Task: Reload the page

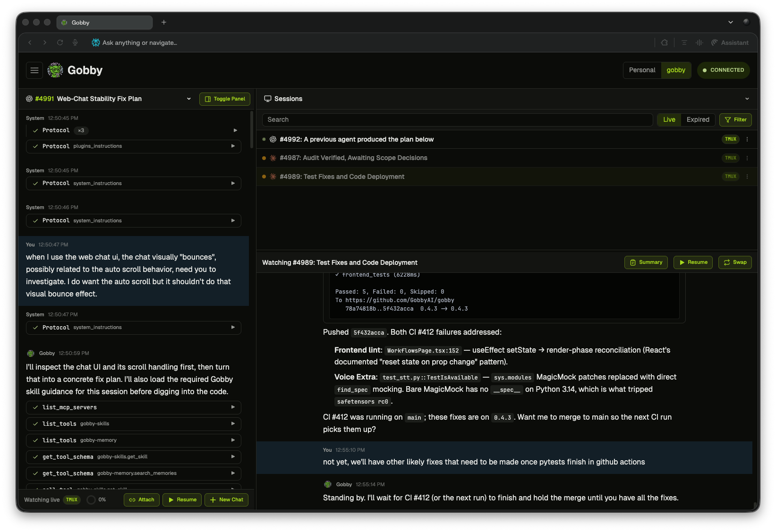Action: coord(60,42)
